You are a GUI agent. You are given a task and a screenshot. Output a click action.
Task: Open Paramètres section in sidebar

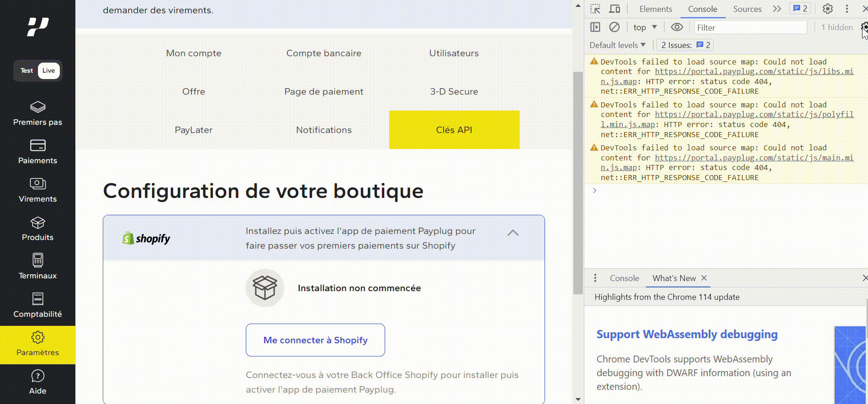pyautogui.click(x=37, y=345)
